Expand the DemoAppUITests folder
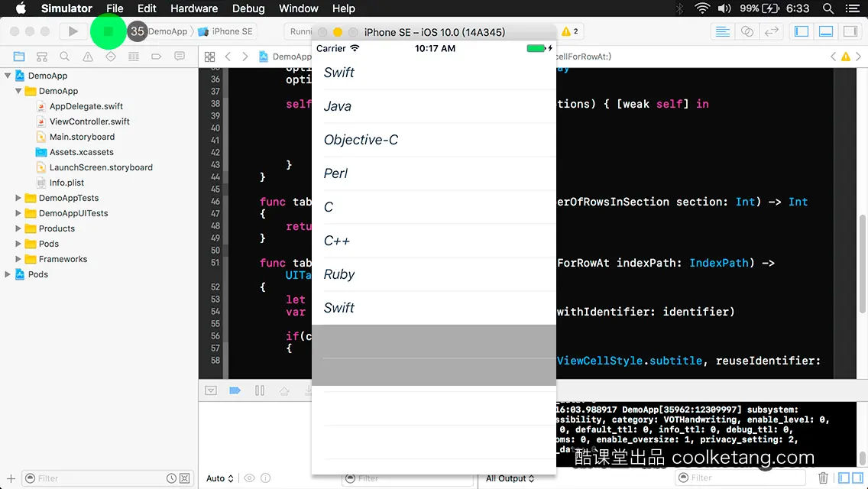The width and height of the screenshot is (868, 489). [x=18, y=213]
